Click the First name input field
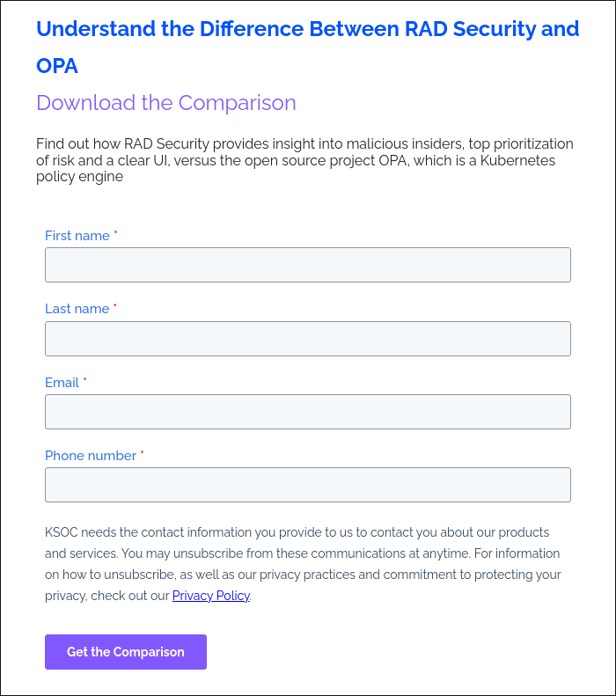 (x=307, y=265)
